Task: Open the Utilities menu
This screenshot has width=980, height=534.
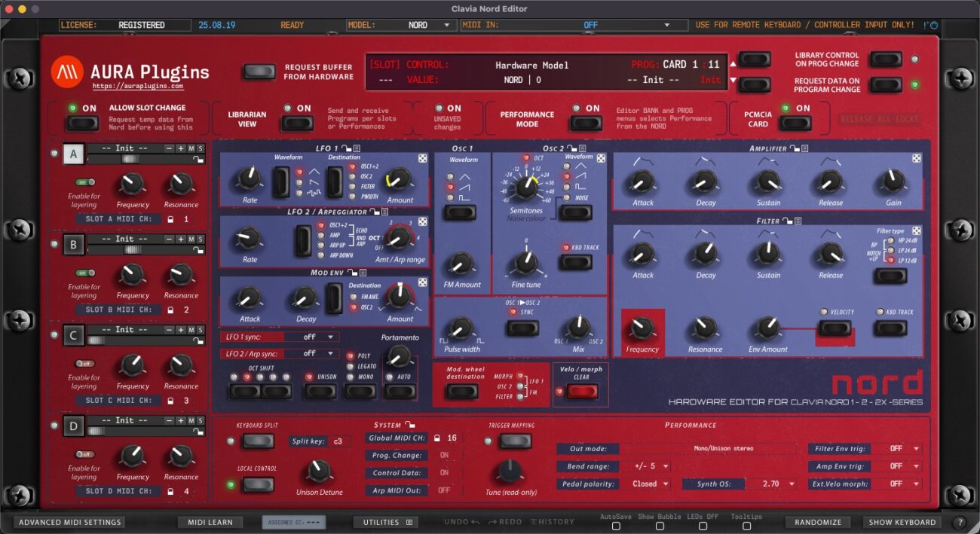Action: [386, 522]
